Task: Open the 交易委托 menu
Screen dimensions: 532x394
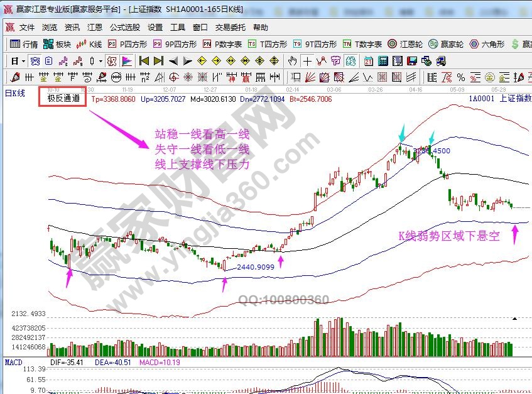Action: coord(231,28)
